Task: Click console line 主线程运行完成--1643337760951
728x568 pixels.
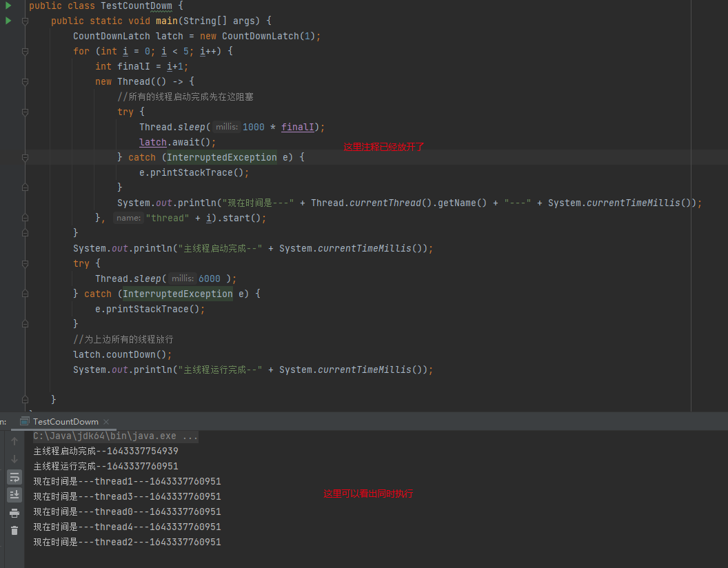Action: click(106, 467)
